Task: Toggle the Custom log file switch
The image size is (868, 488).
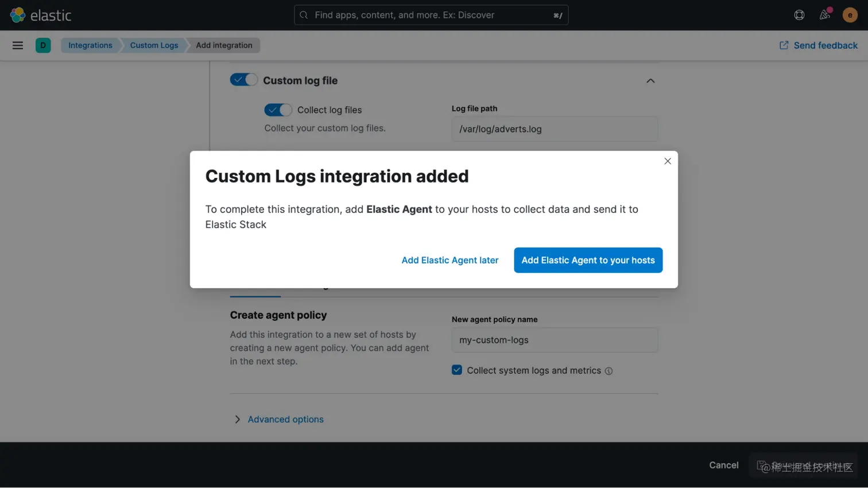Action: pyautogui.click(x=244, y=80)
